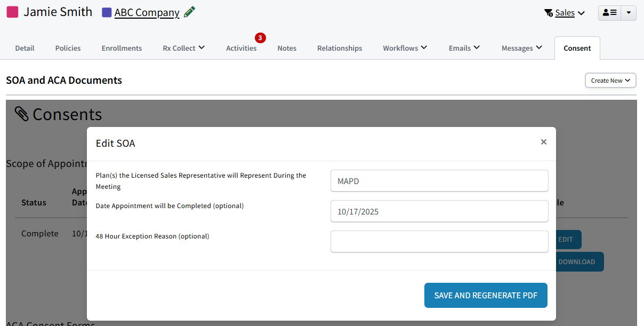
Task: Click the red badge showing 3 on Activities
Action: point(260,38)
